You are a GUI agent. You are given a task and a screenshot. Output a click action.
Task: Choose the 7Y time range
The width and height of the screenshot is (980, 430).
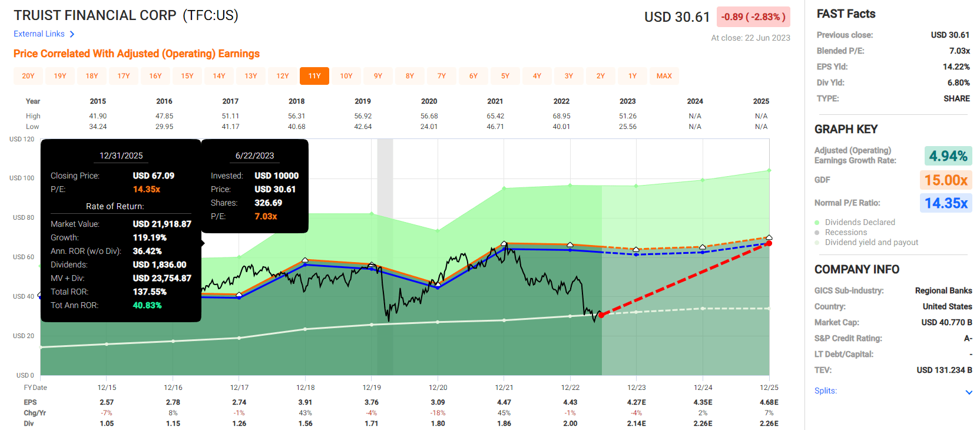click(442, 76)
